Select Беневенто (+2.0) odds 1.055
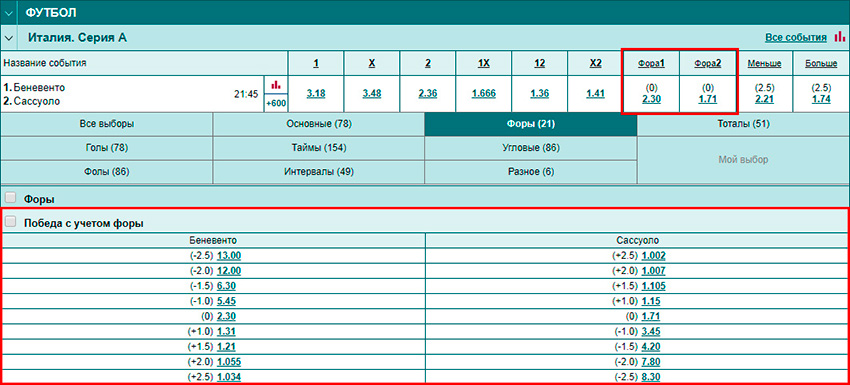 pyautogui.click(x=229, y=362)
